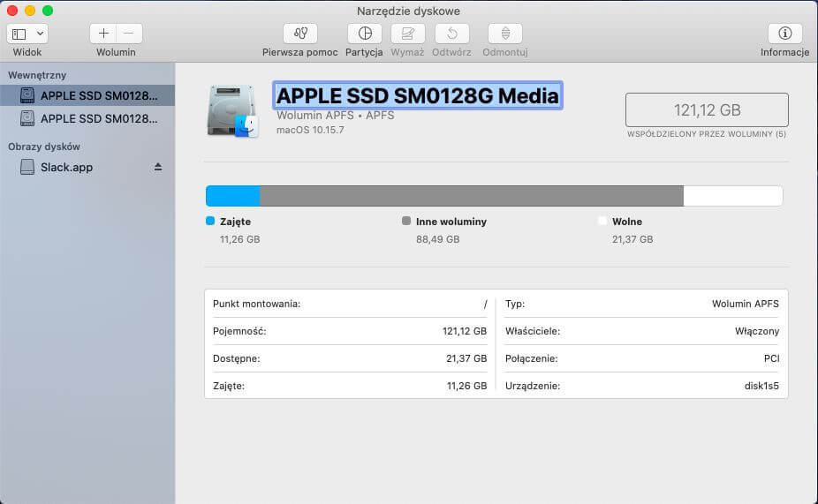
Task: Maximize window with the green button
Action: coord(48,11)
